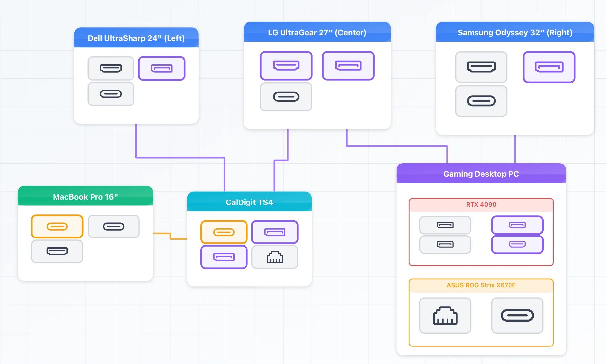The image size is (606, 364).
Task: Select the Samsung Odyssey gray HDMI port
Action: pos(481,67)
